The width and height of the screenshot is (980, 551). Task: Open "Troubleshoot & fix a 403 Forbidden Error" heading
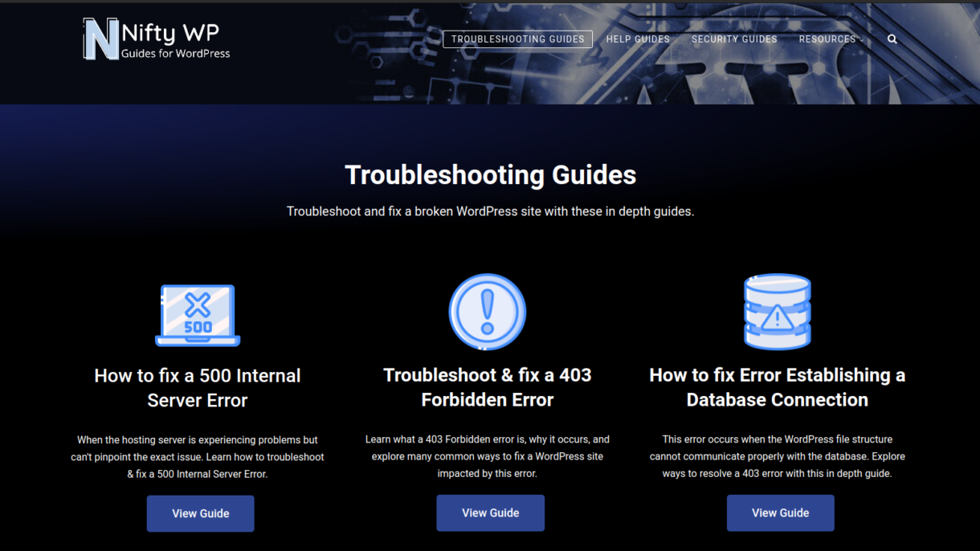click(x=487, y=387)
